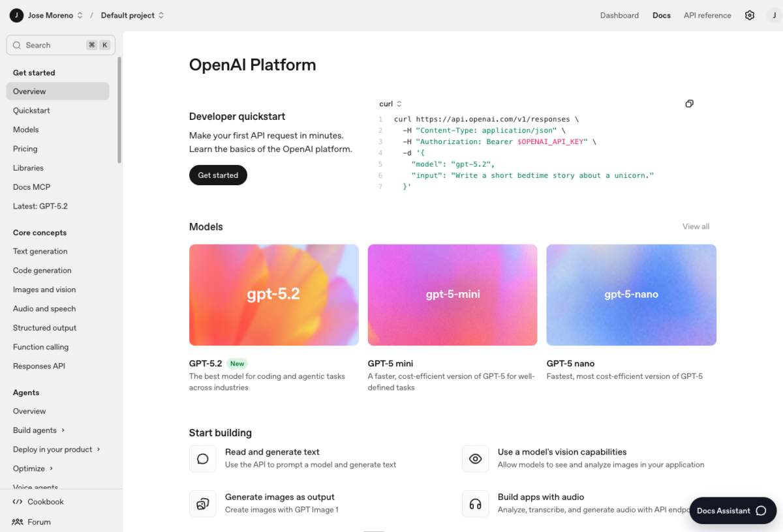Screen dimensions: 783x532
Task: Go to the Dashboard page
Action: 619,14
